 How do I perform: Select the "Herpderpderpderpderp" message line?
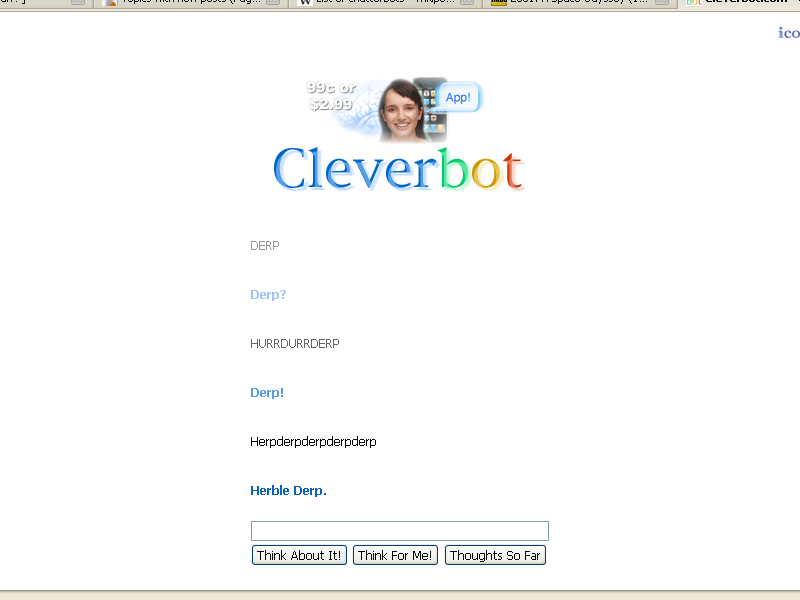coord(313,442)
